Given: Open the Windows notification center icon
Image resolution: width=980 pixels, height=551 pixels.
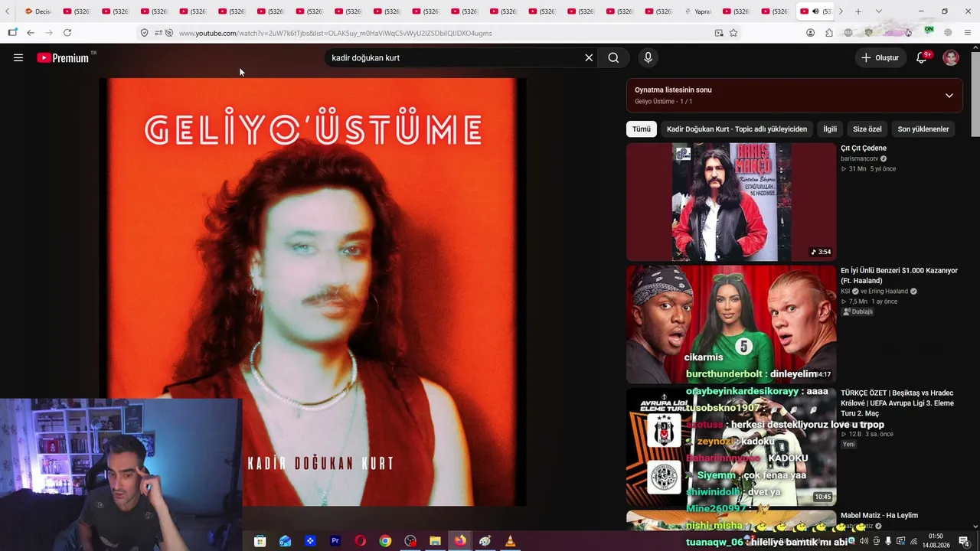Looking at the screenshot, I should click(963, 541).
